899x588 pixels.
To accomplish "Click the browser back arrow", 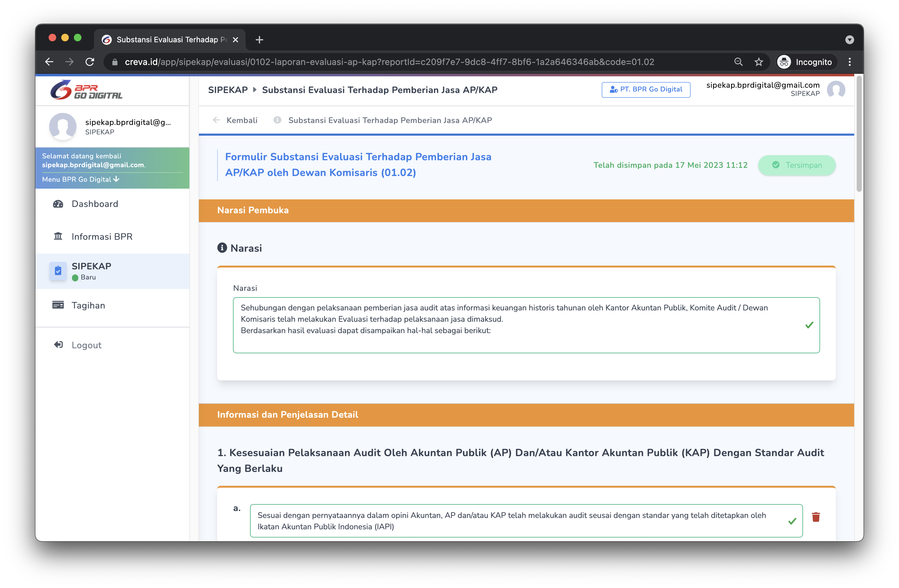I will pos(49,62).
